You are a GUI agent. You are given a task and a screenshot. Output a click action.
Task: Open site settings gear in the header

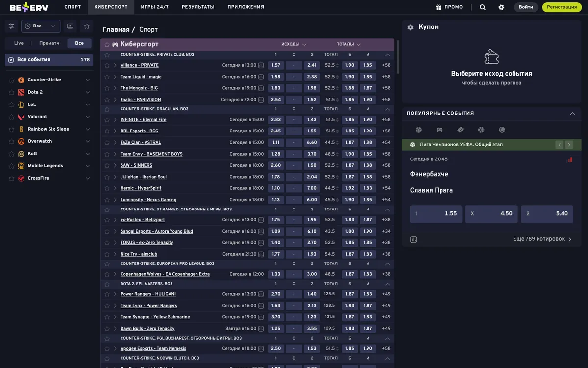(x=501, y=7)
